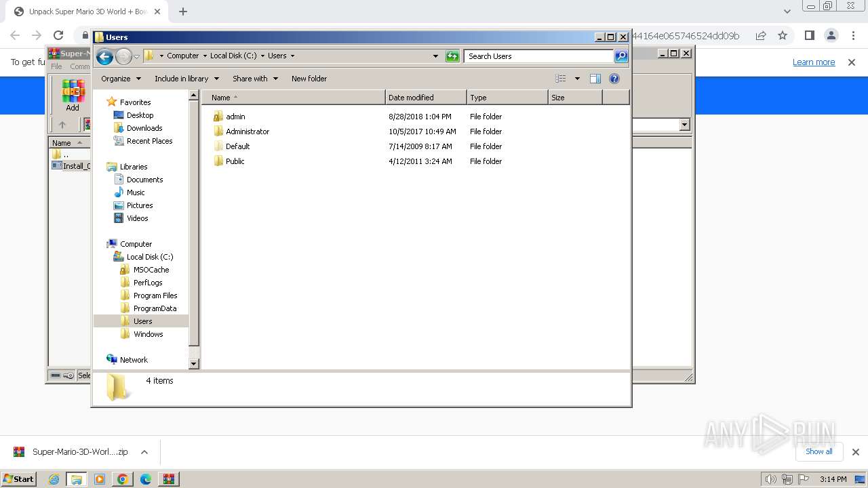Select the Public folder
The width and height of the screenshot is (868, 488).
(x=235, y=161)
